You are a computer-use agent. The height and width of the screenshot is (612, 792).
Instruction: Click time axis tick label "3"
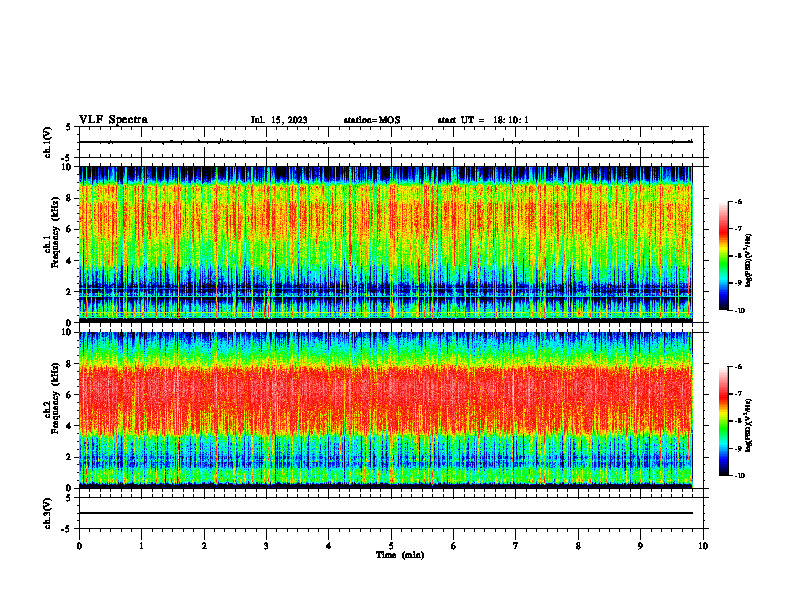[266, 546]
